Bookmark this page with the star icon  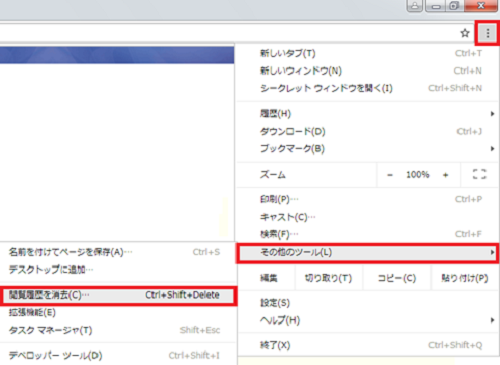point(465,33)
